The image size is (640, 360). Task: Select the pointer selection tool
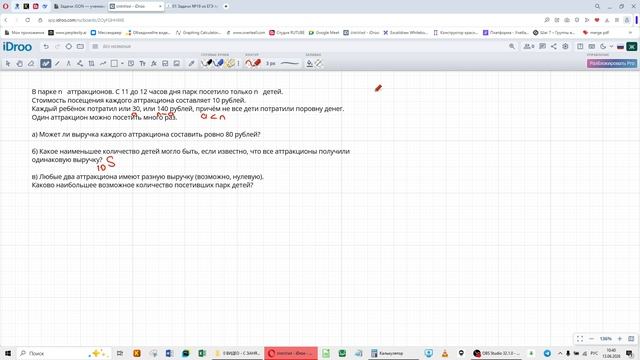point(8,63)
